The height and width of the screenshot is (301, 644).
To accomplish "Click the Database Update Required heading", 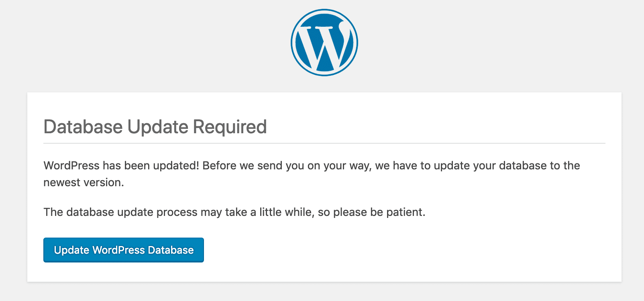I will [155, 126].
